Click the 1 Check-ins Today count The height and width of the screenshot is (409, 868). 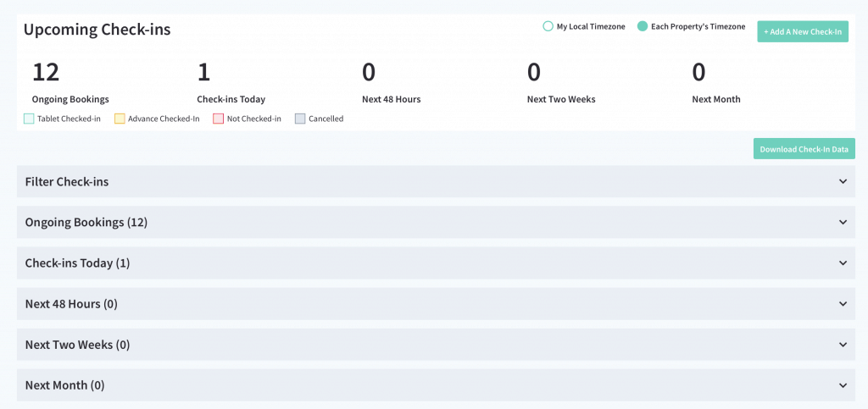pos(203,73)
